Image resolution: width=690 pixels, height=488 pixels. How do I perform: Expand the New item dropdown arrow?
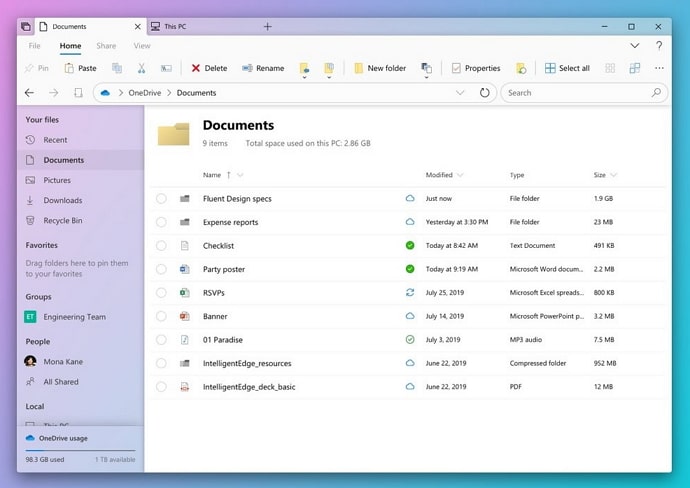point(426,77)
